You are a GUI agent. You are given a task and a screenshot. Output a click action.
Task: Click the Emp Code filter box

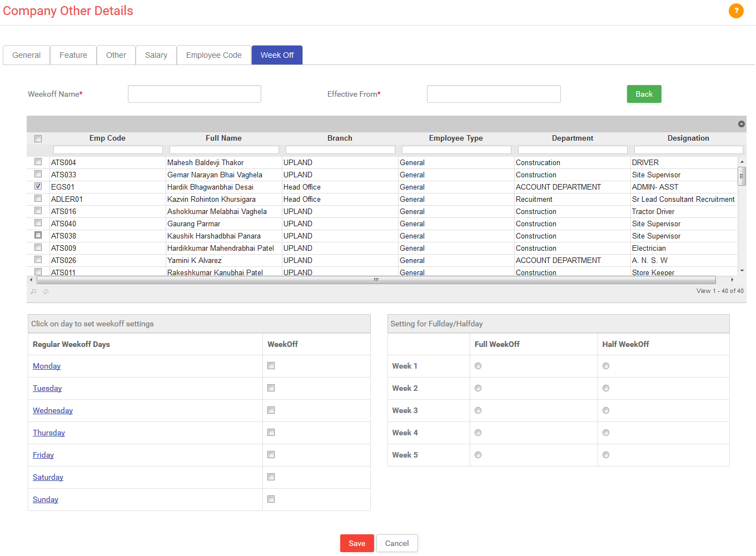[x=108, y=150]
